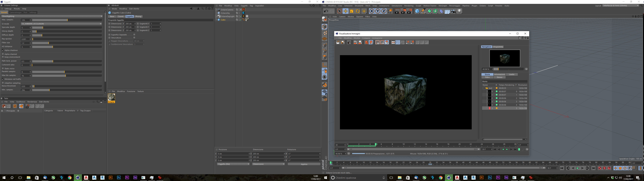Select the Octane material thumbnail

(x=111, y=97)
